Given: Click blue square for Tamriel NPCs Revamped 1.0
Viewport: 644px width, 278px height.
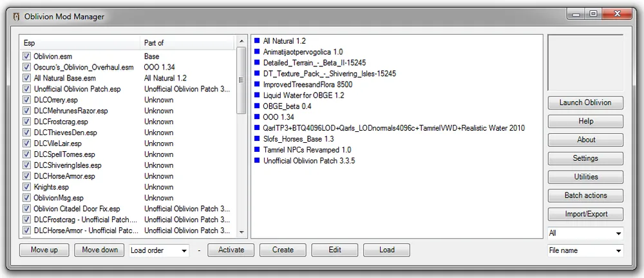Looking at the screenshot, I should pos(257,149).
